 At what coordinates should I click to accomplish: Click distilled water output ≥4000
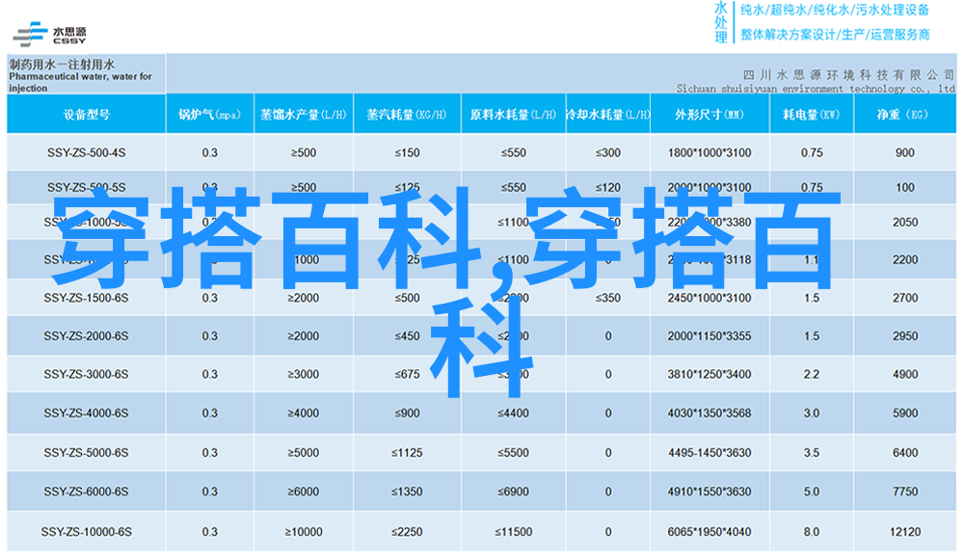303,413
